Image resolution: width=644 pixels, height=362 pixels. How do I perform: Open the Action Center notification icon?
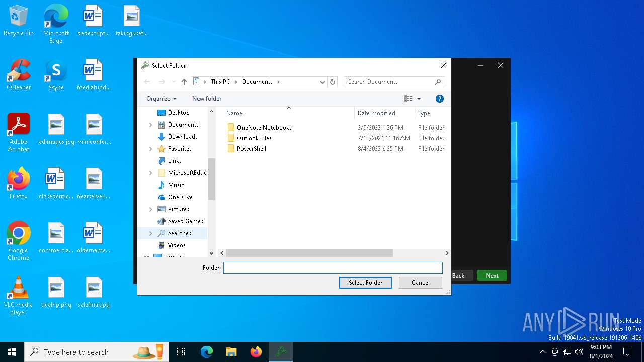[x=627, y=352]
